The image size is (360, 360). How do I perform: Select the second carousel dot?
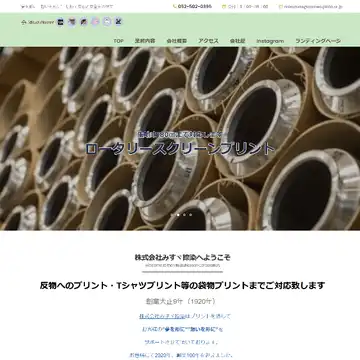pyautogui.click(x=178, y=215)
